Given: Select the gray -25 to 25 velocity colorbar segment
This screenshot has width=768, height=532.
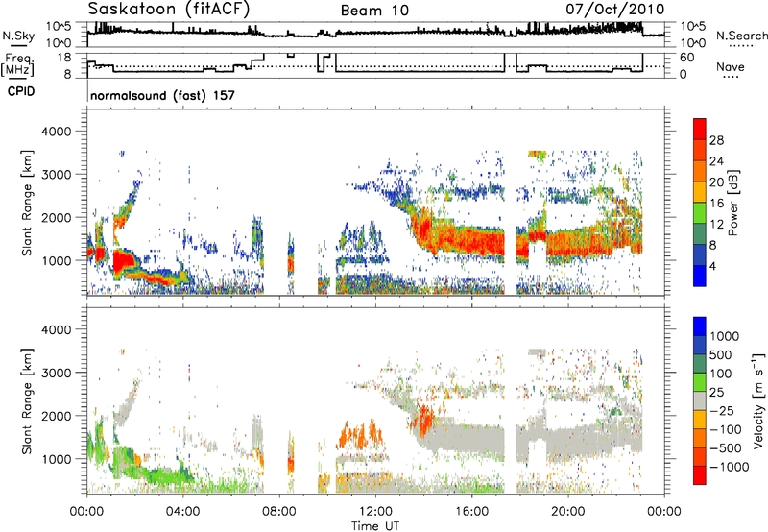Looking at the screenshot, I should pos(700,400).
